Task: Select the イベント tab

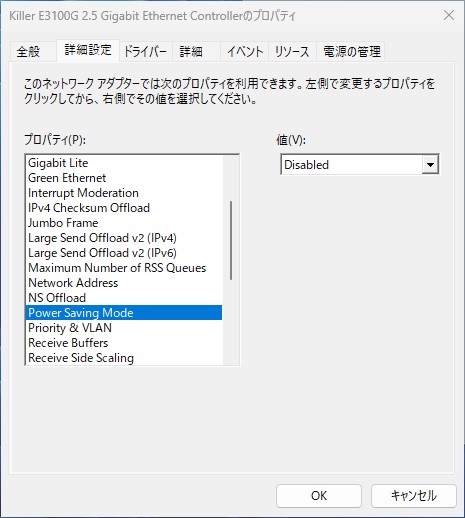Action: 245,52
